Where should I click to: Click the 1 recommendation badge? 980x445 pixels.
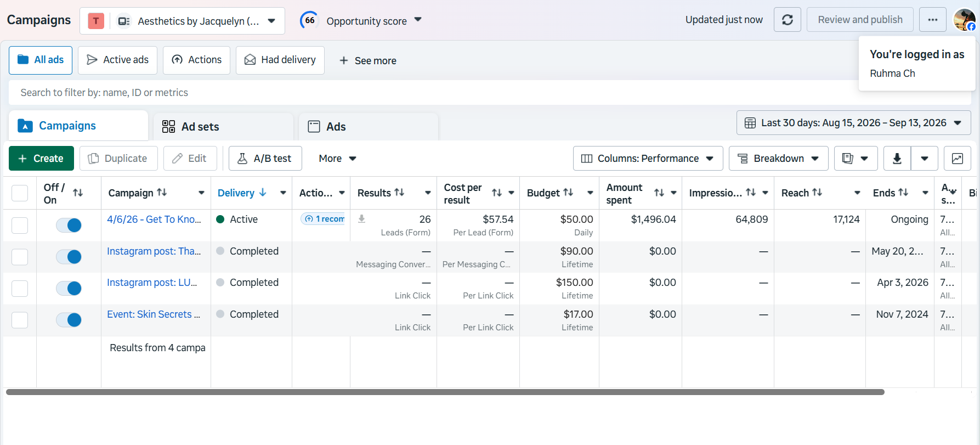[324, 219]
